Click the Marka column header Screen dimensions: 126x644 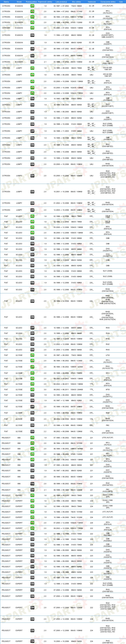tap(6, 2)
